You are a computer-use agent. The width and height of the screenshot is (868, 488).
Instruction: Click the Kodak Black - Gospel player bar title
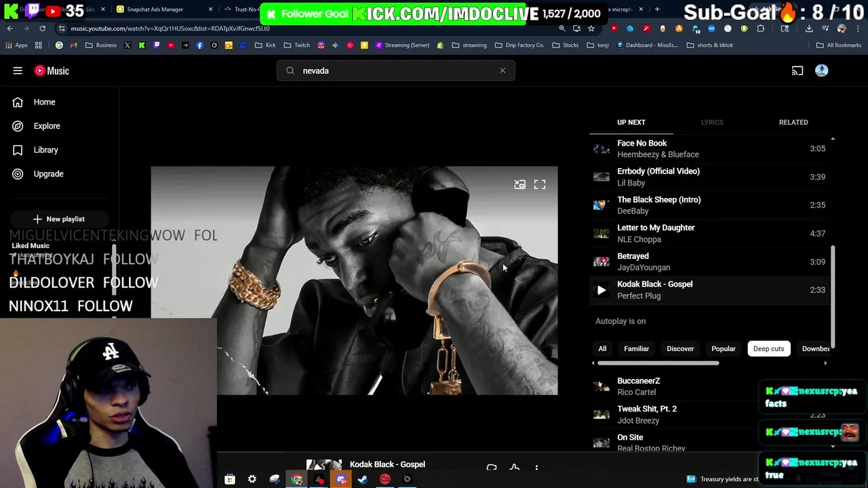click(x=387, y=464)
